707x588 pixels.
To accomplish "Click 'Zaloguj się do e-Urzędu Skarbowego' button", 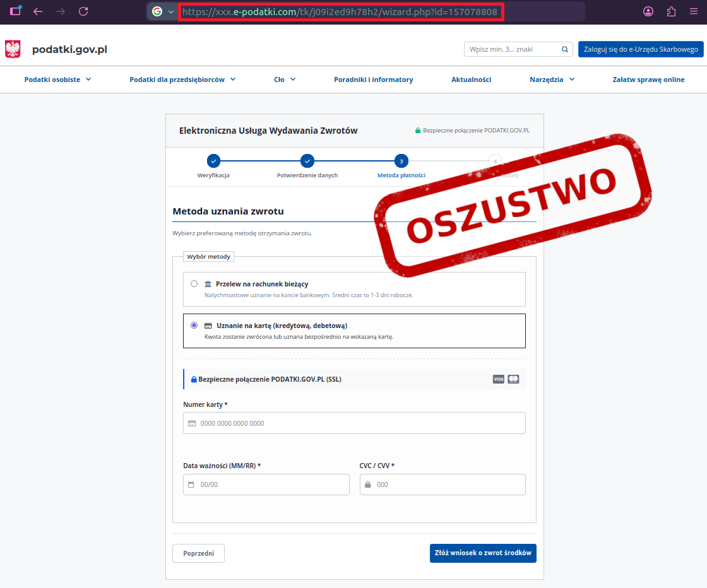I will 641,49.
